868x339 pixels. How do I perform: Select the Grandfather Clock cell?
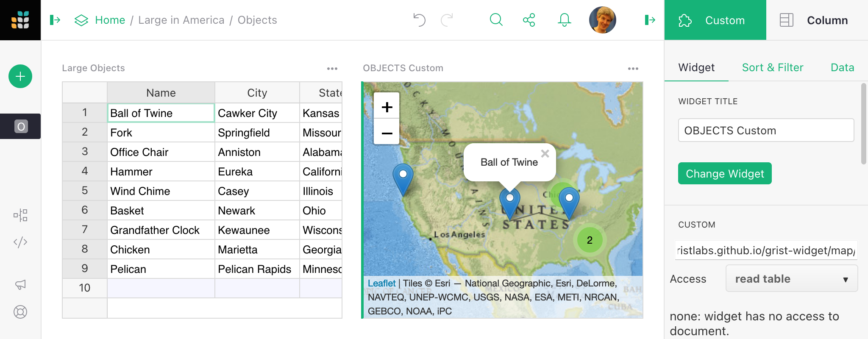(161, 230)
